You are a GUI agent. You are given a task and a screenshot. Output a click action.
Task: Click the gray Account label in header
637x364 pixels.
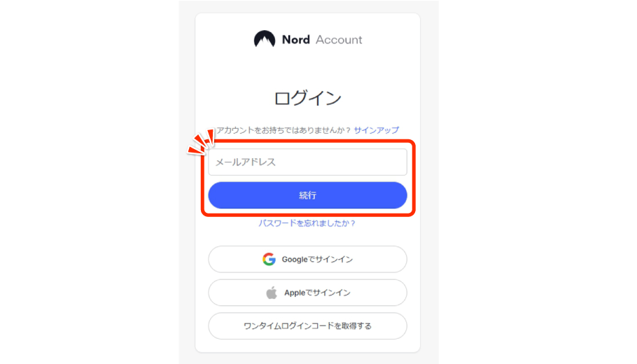(x=339, y=39)
